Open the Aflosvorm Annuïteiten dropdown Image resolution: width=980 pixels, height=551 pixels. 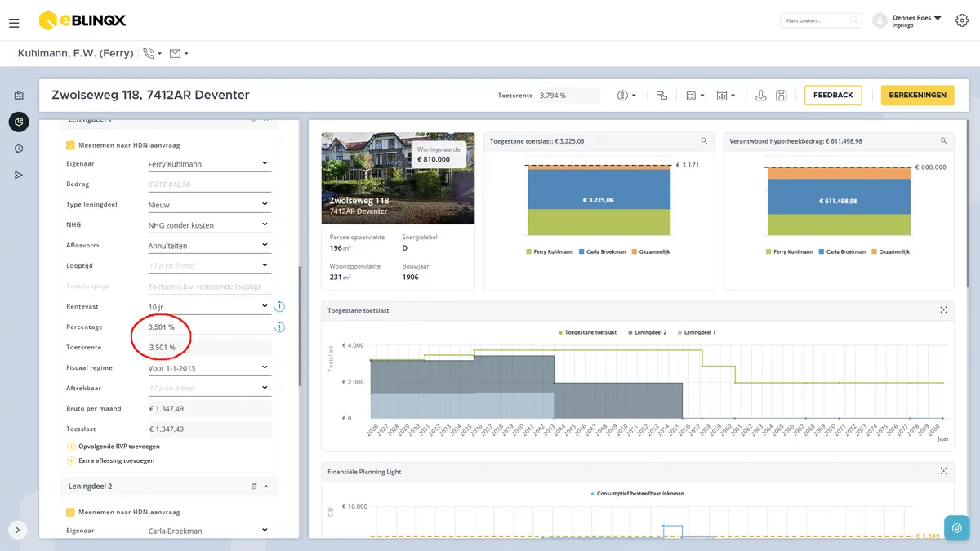[x=208, y=245]
